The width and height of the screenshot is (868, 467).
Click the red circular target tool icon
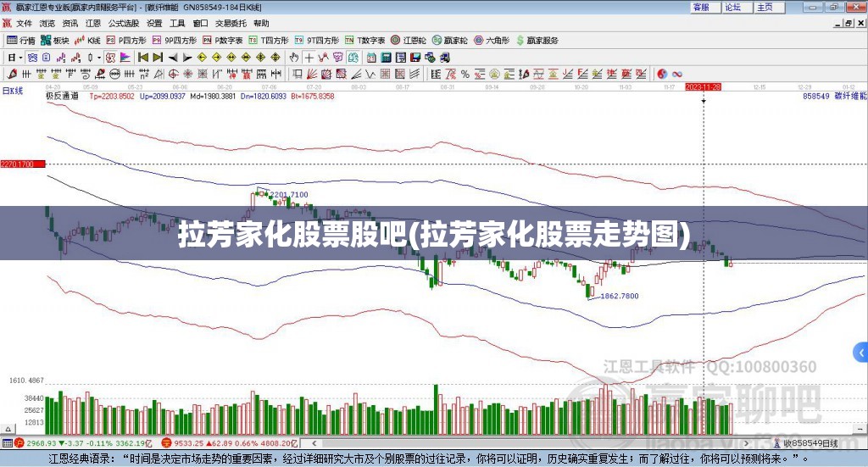(x=173, y=74)
